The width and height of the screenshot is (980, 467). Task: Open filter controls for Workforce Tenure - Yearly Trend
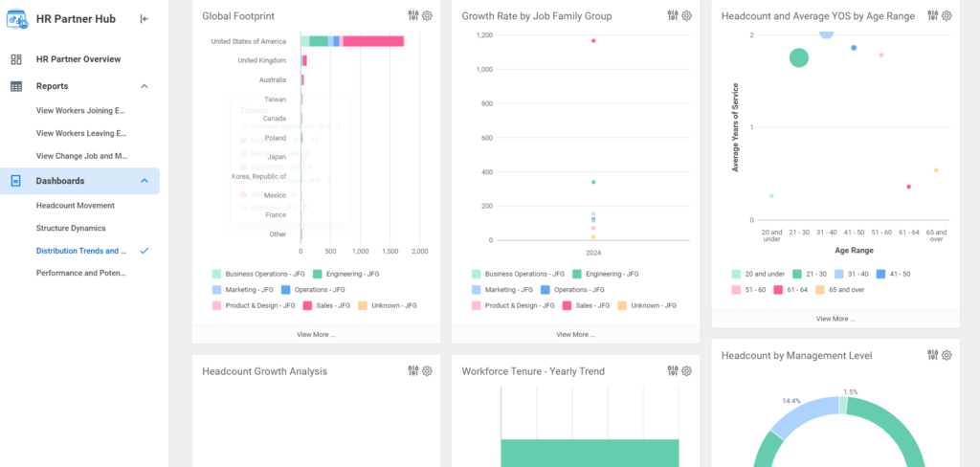673,370
